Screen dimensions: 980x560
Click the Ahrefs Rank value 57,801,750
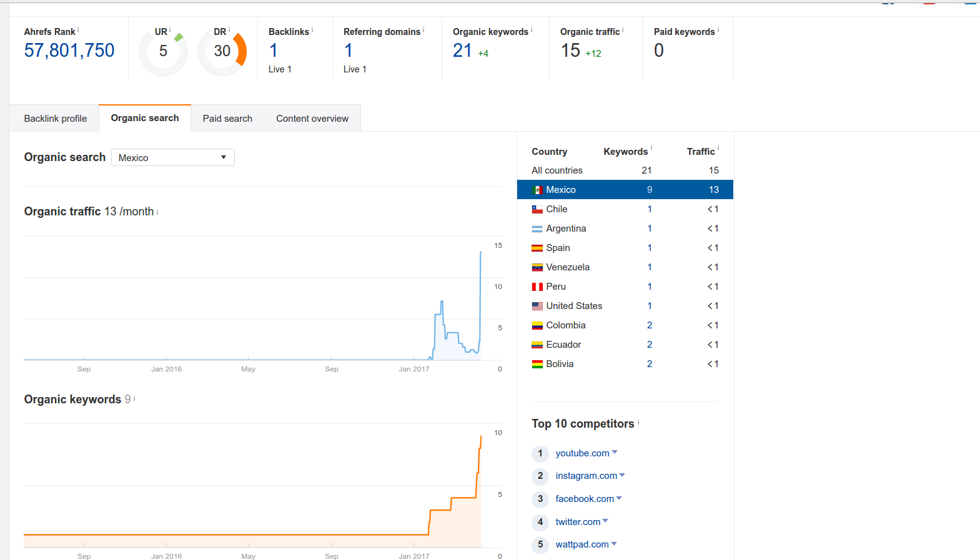coord(69,51)
